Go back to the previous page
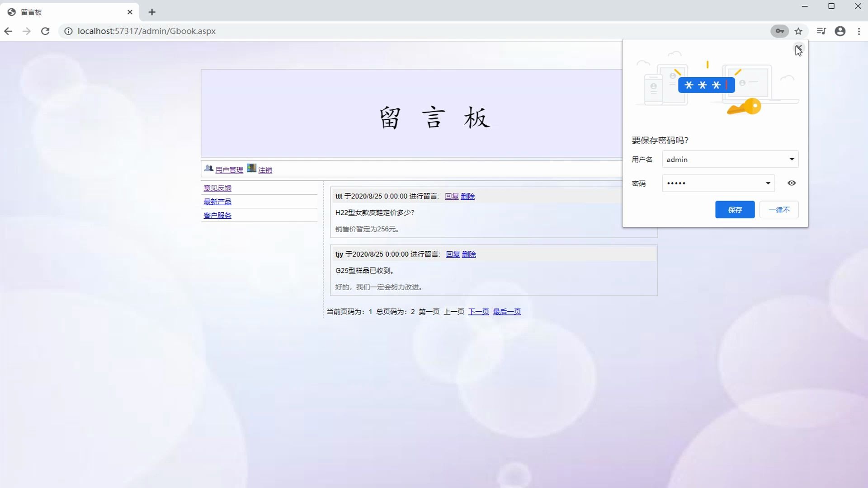The width and height of the screenshot is (868, 488). click(x=8, y=31)
